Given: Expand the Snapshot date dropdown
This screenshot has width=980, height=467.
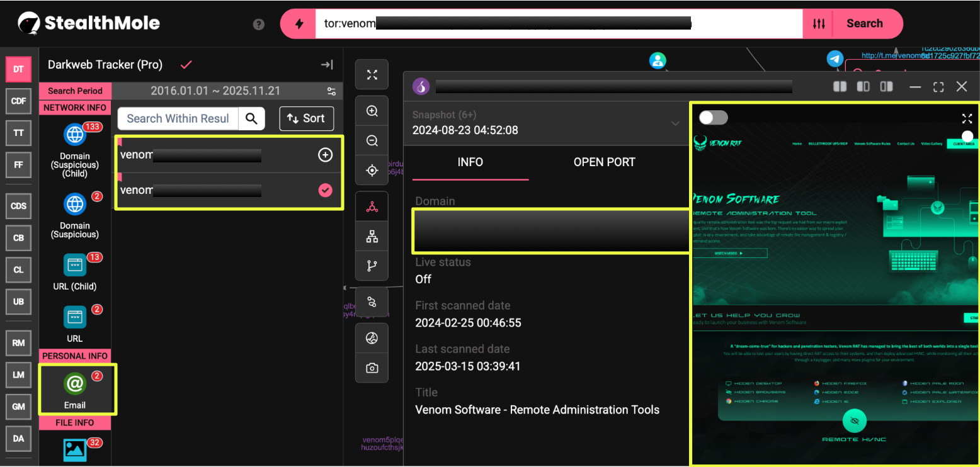Looking at the screenshot, I should [675, 123].
